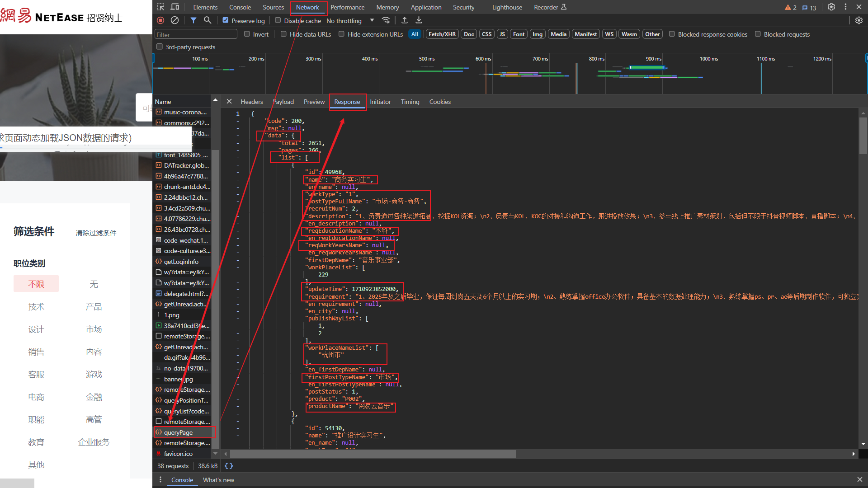The height and width of the screenshot is (488, 868).
Task: Sort requests by Name column arrow
Action: 215,100
